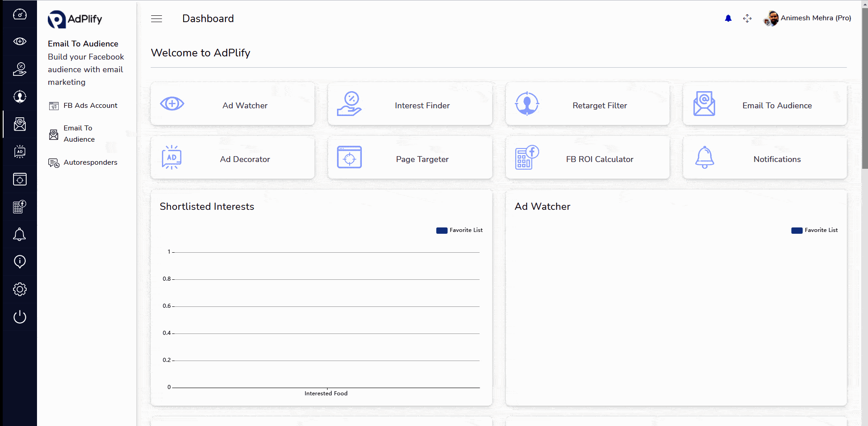The height and width of the screenshot is (426, 868).
Task: Open FB ROI Calculator sidebar icon
Action: pos(19,207)
